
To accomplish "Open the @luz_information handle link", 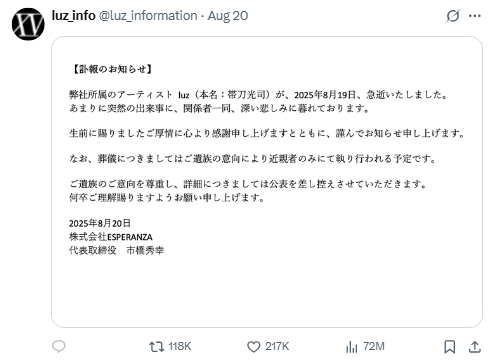I will [x=148, y=16].
